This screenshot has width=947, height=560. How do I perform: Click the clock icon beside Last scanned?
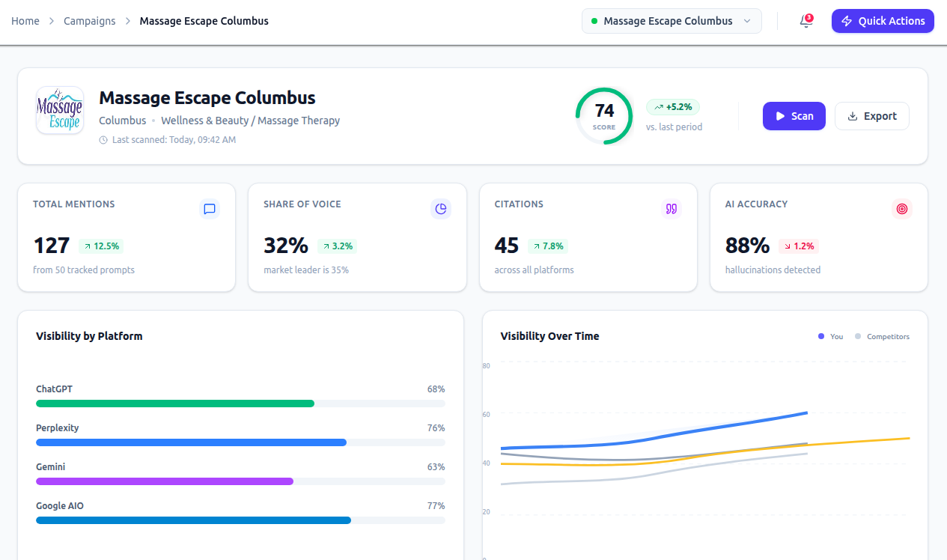(103, 140)
